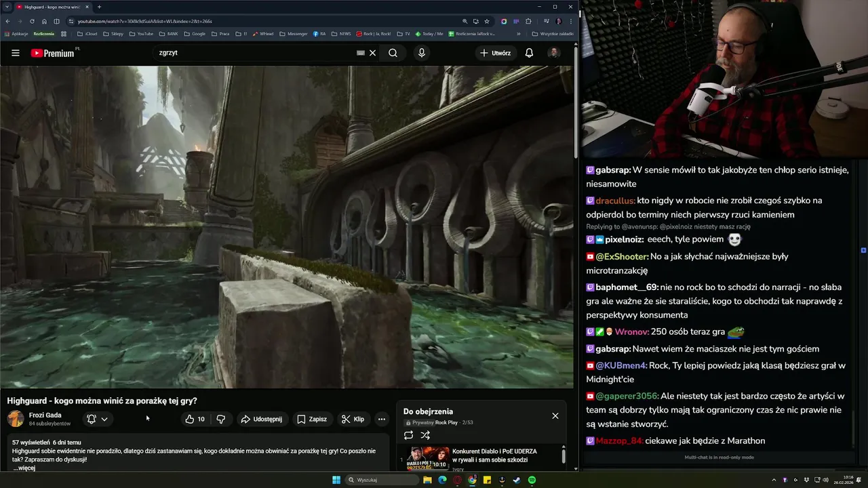This screenshot has width=868, height=488.
Task: Open Sticky Notes from the taskbar
Action: point(487,480)
